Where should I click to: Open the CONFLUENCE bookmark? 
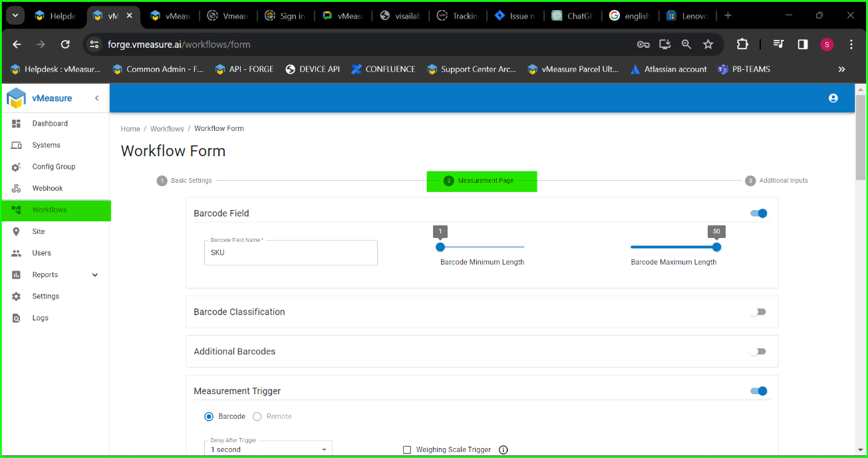tap(383, 69)
